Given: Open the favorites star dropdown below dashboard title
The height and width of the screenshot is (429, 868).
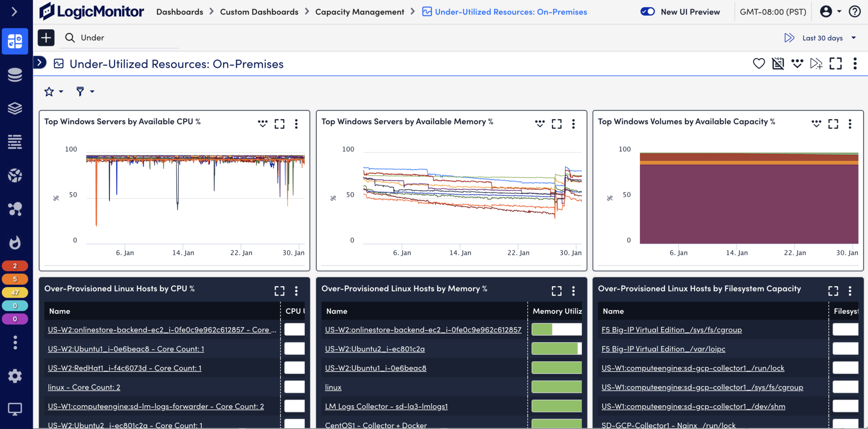Looking at the screenshot, I should 53,91.
